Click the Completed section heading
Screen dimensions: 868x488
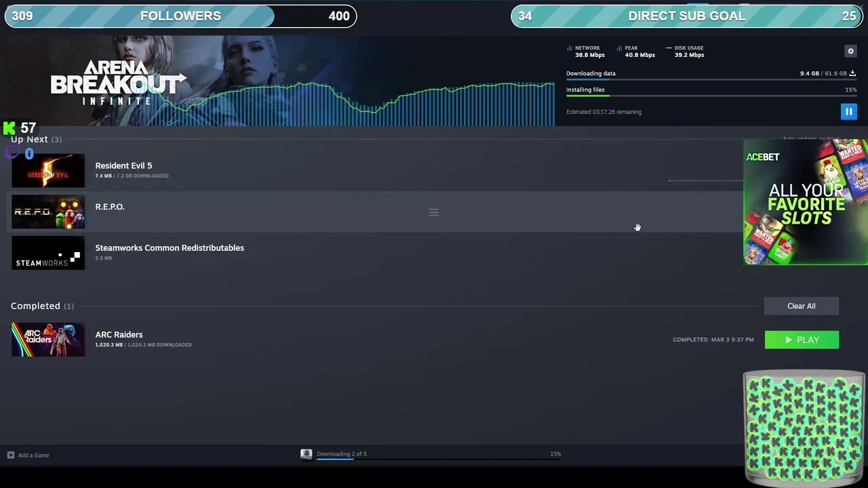tap(42, 306)
